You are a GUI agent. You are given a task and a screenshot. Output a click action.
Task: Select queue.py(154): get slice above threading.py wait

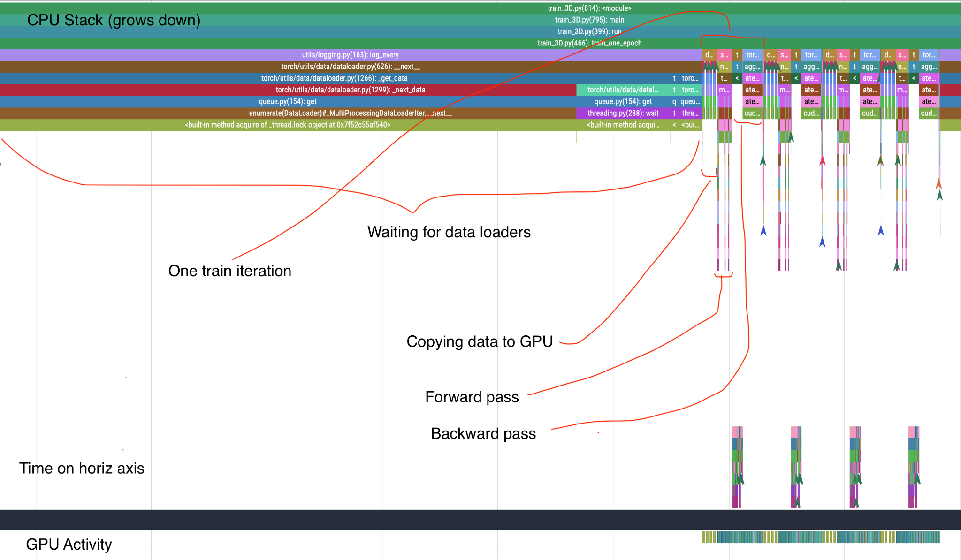click(623, 102)
